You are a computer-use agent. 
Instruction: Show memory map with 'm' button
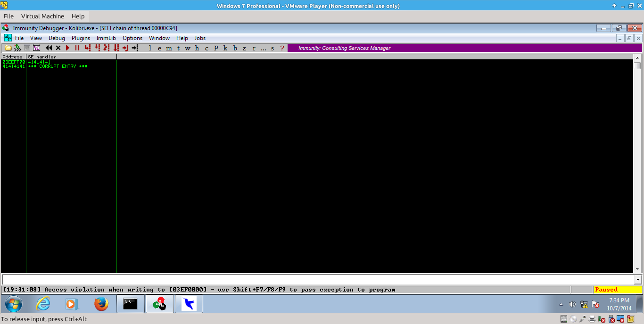click(x=169, y=48)
